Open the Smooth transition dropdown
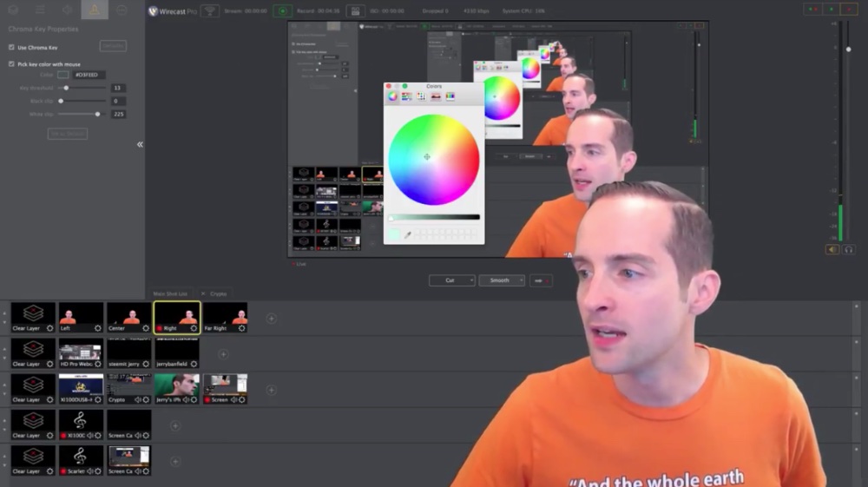The image size is (868, 487). 502,280
